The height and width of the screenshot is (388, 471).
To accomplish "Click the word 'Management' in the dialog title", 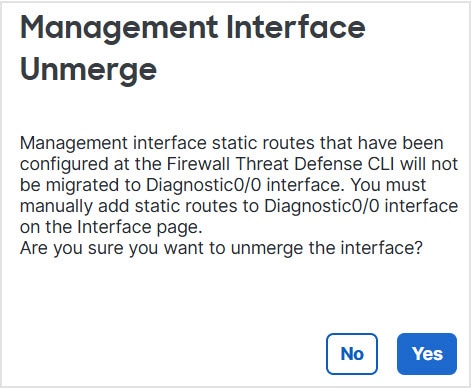I will pyautogui.click(x=119, y=28).
